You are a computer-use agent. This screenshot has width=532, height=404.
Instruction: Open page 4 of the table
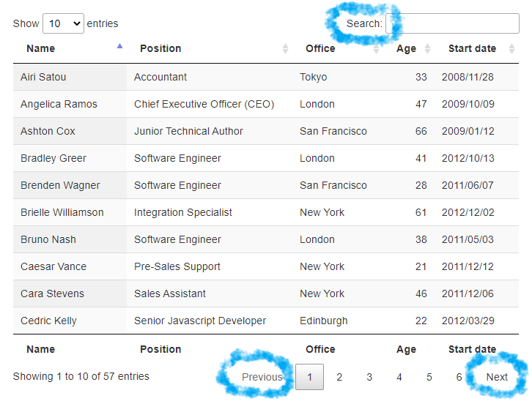coord(399,377)
